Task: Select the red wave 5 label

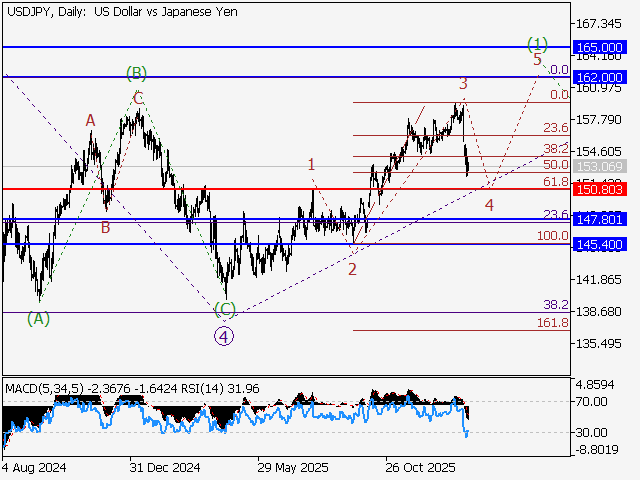Action: pyautogui.click(x=537, y=60)
